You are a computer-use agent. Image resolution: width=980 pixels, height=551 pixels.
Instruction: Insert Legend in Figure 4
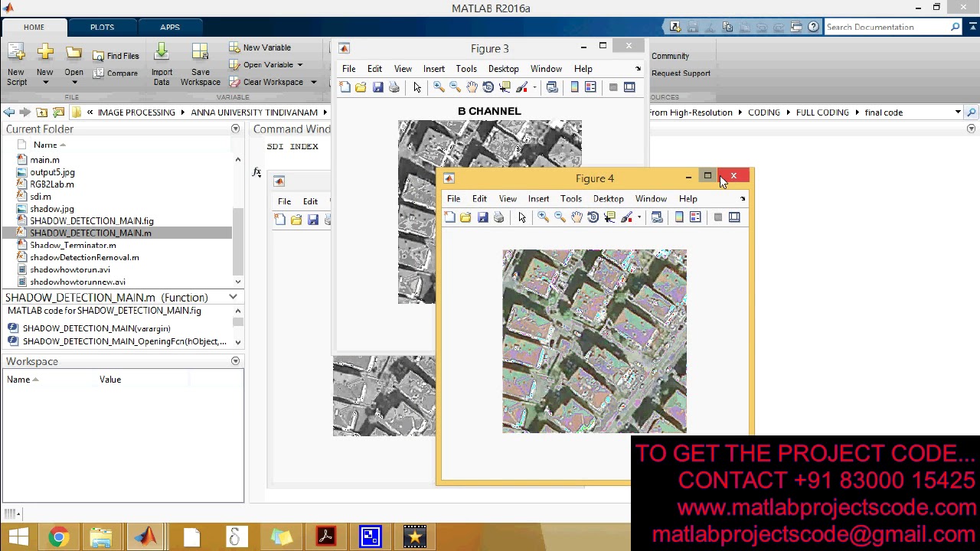point(695,217)
